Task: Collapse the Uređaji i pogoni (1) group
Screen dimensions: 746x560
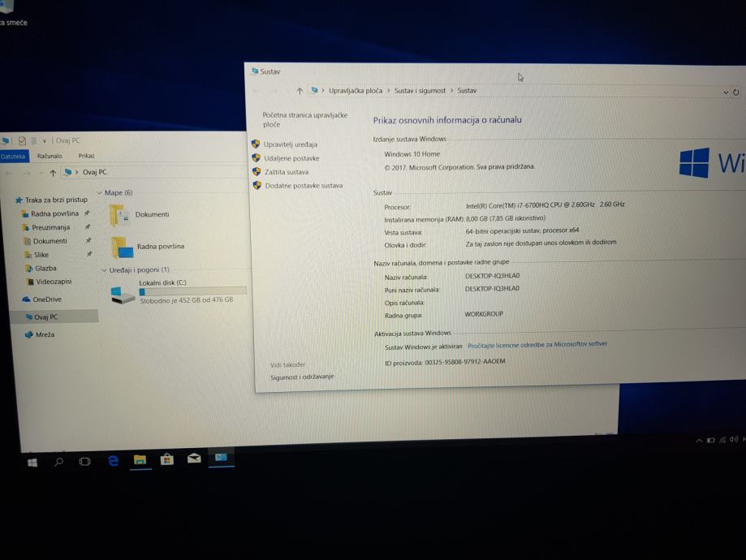Action: 104,270
